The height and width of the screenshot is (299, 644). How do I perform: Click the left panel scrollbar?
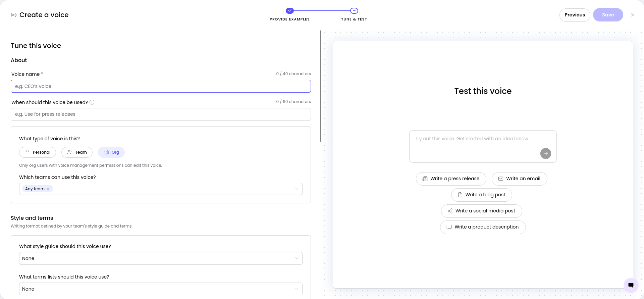[321, 86]
